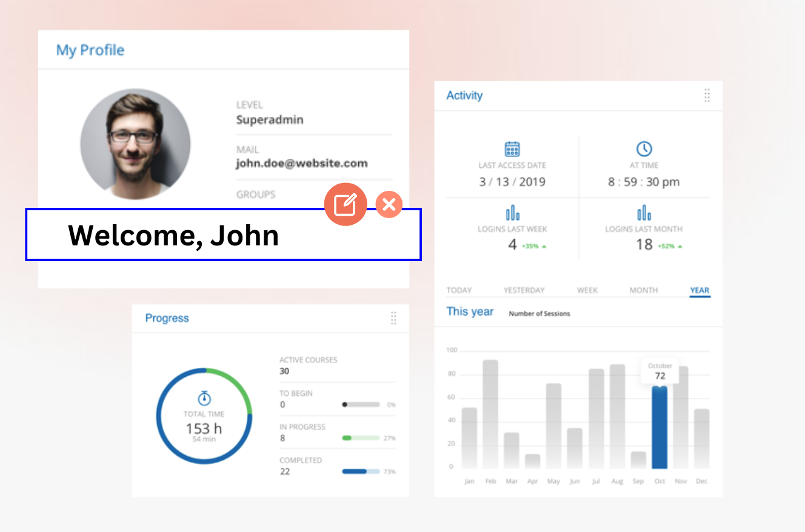The image size is (805, 532).
Task: Select the YESTERDAY tab
Action: coord(524,290)
